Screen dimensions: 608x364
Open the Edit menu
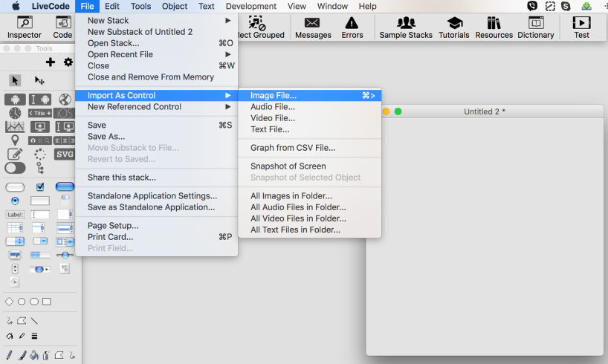[x=112, y=6]
